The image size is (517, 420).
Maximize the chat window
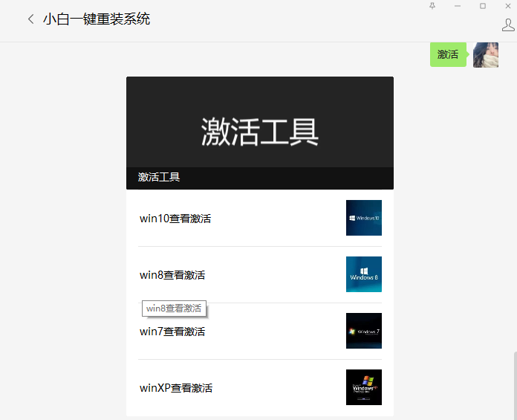[x=483, y=6]
